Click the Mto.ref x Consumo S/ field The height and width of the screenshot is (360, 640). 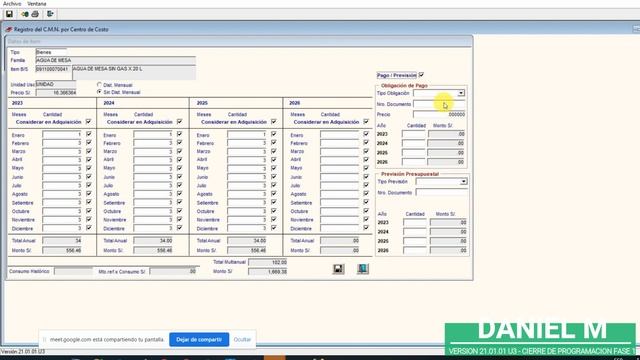[x=173, y=271]
